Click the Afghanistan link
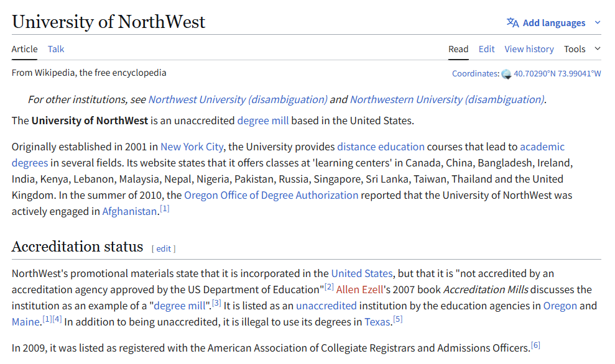 pos(129,211)
